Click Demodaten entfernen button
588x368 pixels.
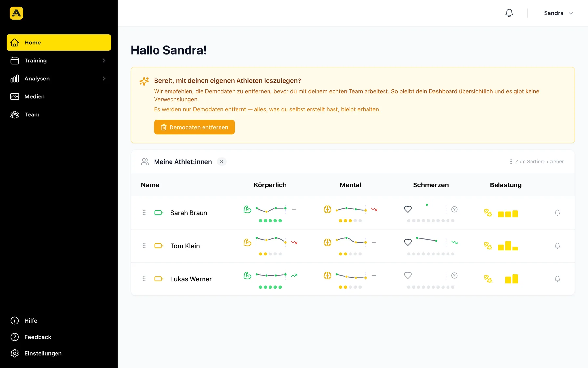click(x=194, y=127)
